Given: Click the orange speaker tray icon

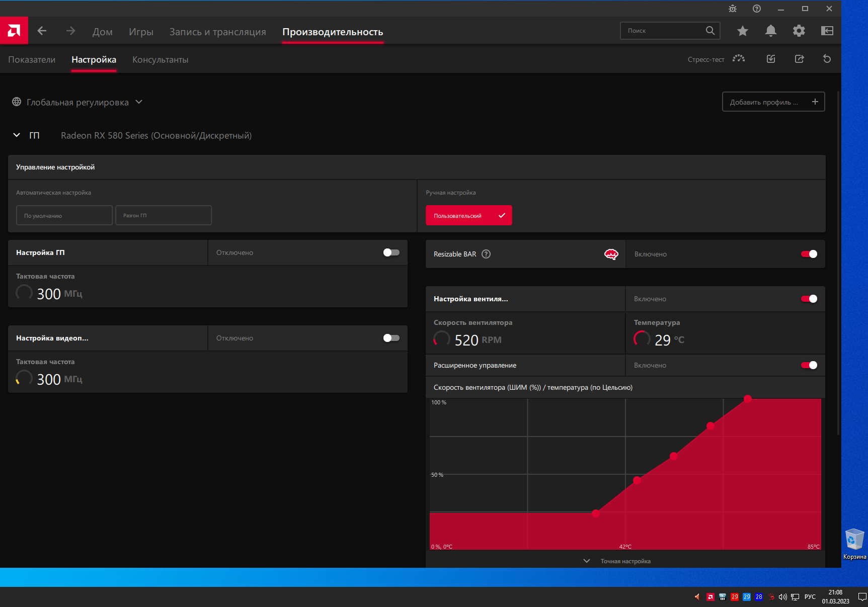Looking at the screenshot, I should tap(697, 597).
